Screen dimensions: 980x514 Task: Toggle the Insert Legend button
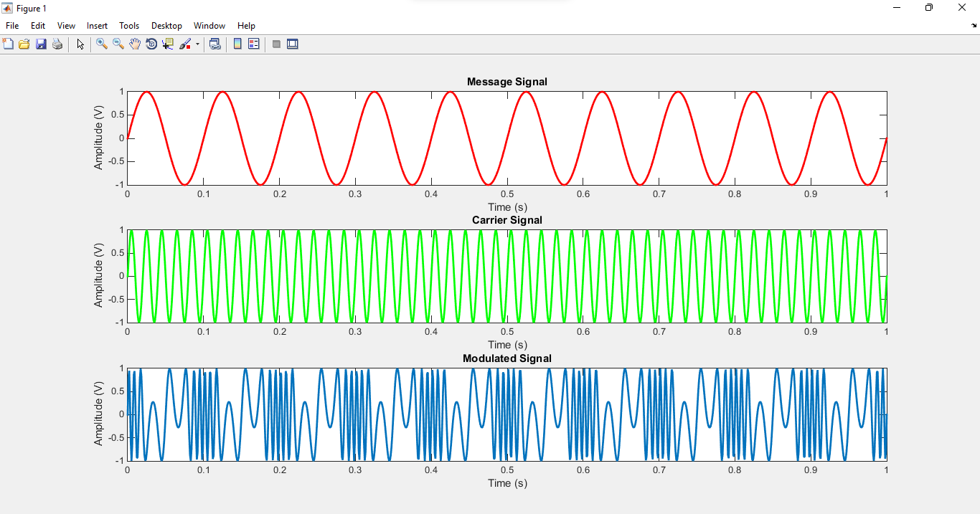point(253,44)
